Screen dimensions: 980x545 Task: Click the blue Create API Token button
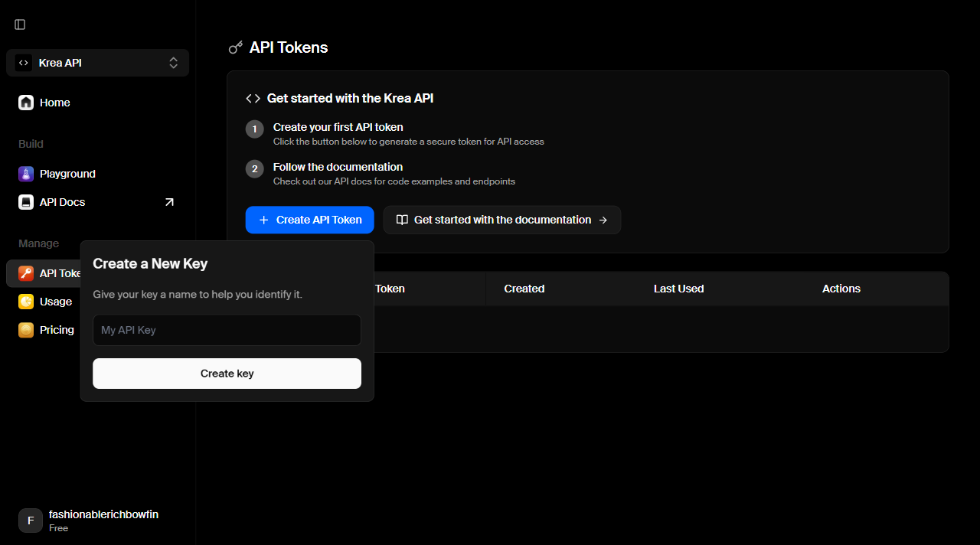[x=309, y=220]
